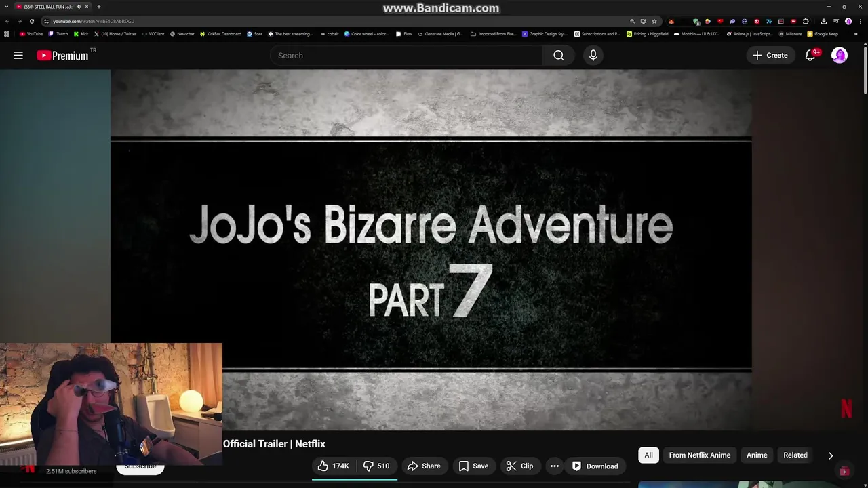Select the All filter chip
Viewport: 868px width, 488px height.
pyautogui.click(x=648, y=455)
